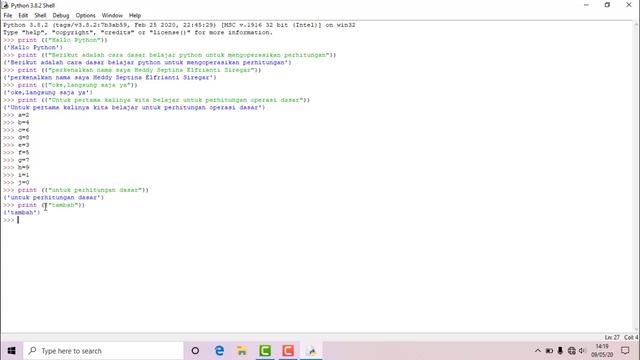Screen dimensions: 640x360
Task: Open the Window menu
Action: click(112, 16)
